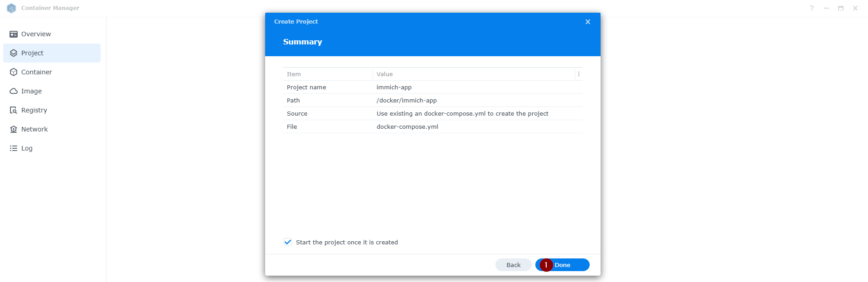
Task: Click the Image cloud icon
Action: pos(14,91)
